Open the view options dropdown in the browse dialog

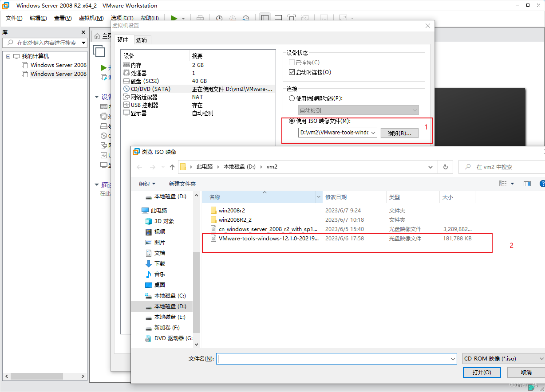(x=512, y=184)
